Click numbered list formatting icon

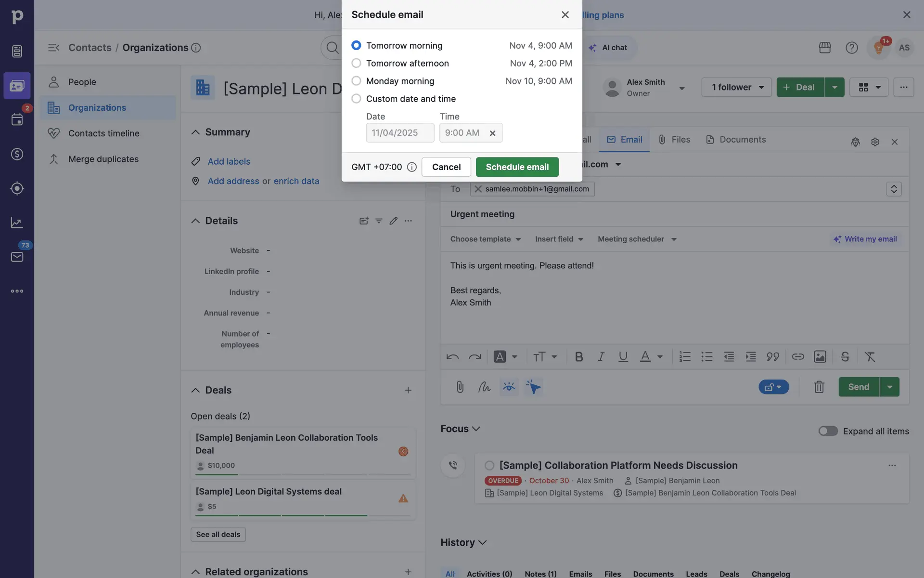684,357
